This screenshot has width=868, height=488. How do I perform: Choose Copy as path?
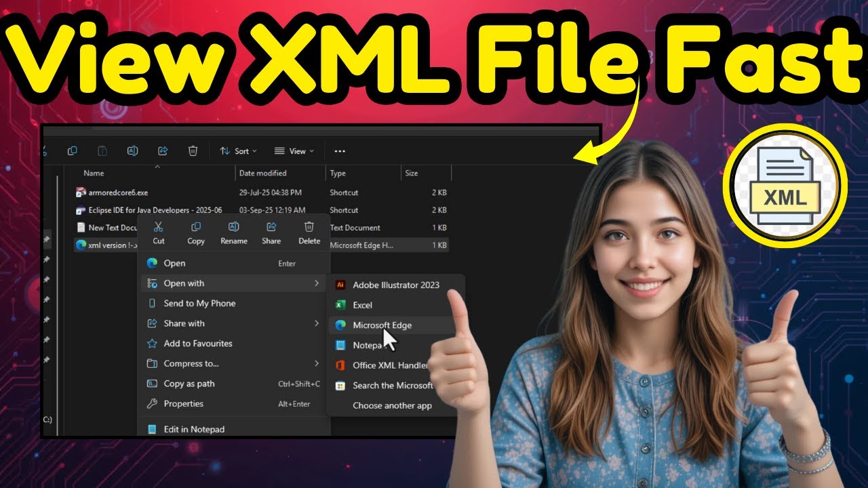pyautogui.click(x=234, y=384)
